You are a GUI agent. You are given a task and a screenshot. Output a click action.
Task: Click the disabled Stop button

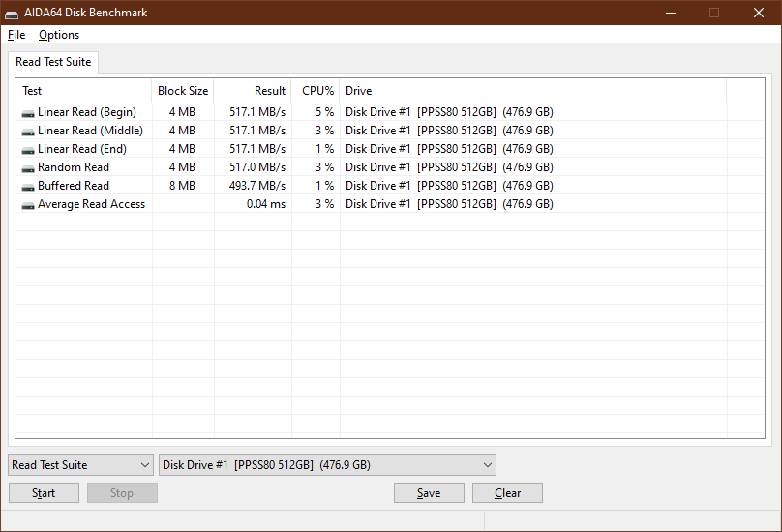tap(122, 492)
